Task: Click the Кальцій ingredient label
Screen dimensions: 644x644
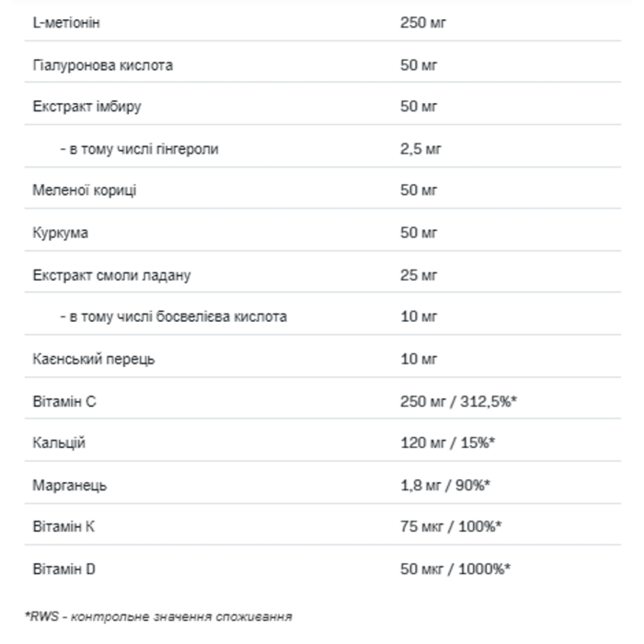Action: pyautogui.click(x=59, y=443)
